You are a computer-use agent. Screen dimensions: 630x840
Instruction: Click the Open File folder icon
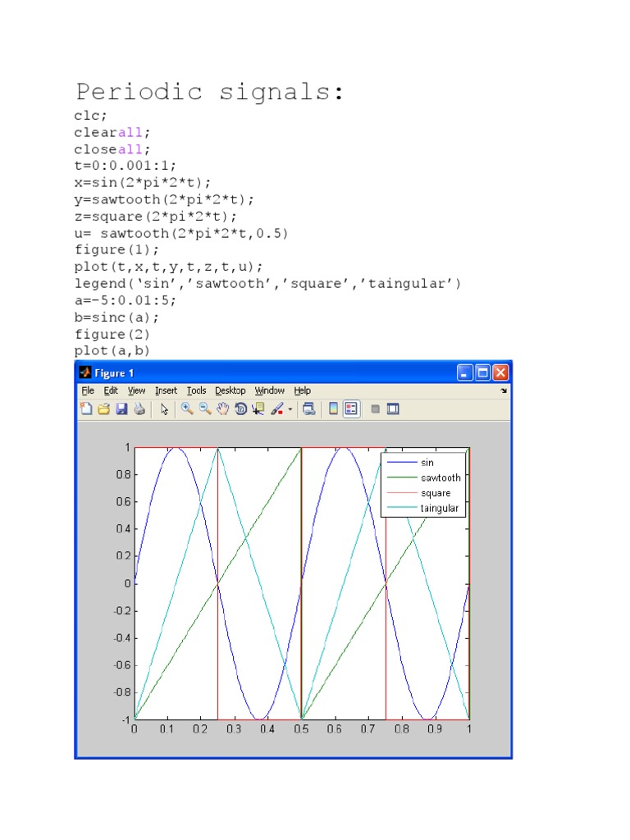click(103, 409)
